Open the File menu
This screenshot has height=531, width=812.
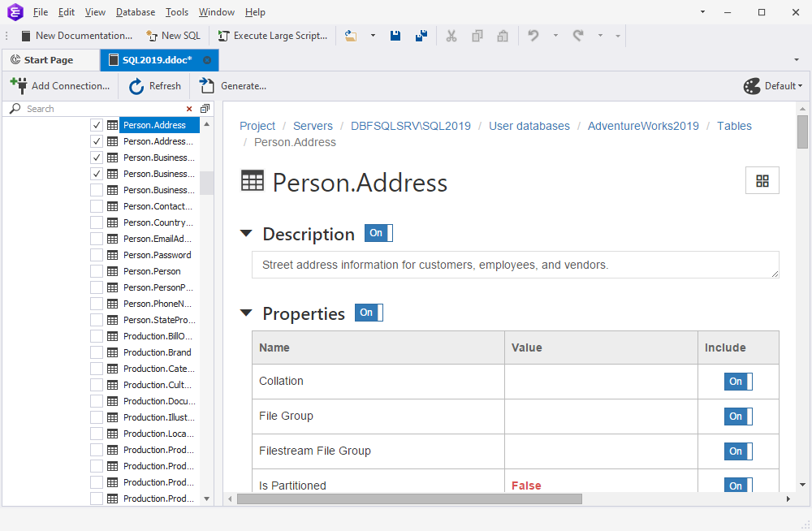(x=41, y=12)
